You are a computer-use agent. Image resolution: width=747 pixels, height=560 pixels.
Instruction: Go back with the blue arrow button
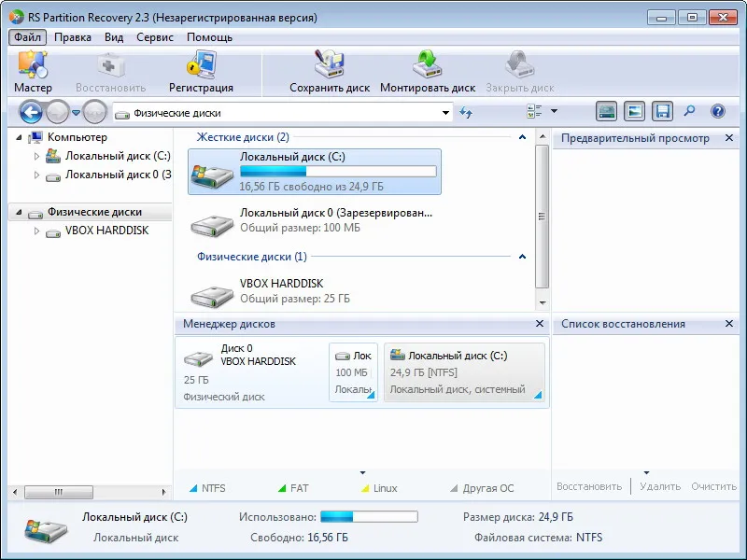point(31,112)
